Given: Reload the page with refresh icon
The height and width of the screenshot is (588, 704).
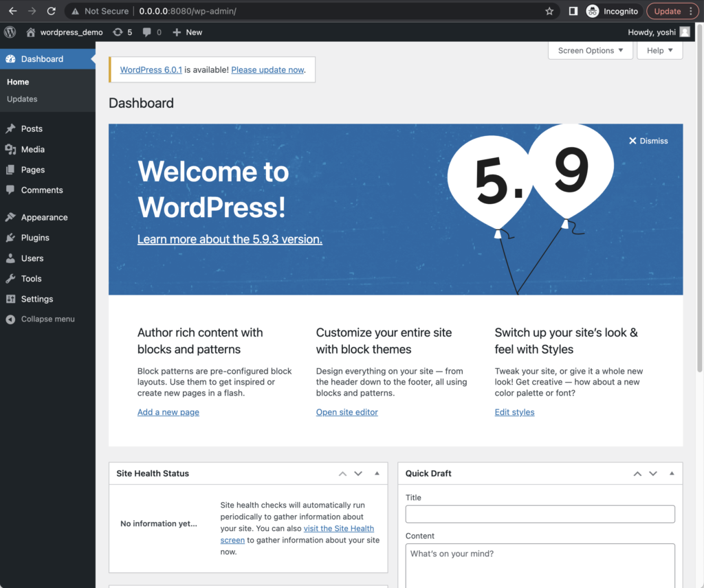Looking at the screenshot, I should point(51,11).
